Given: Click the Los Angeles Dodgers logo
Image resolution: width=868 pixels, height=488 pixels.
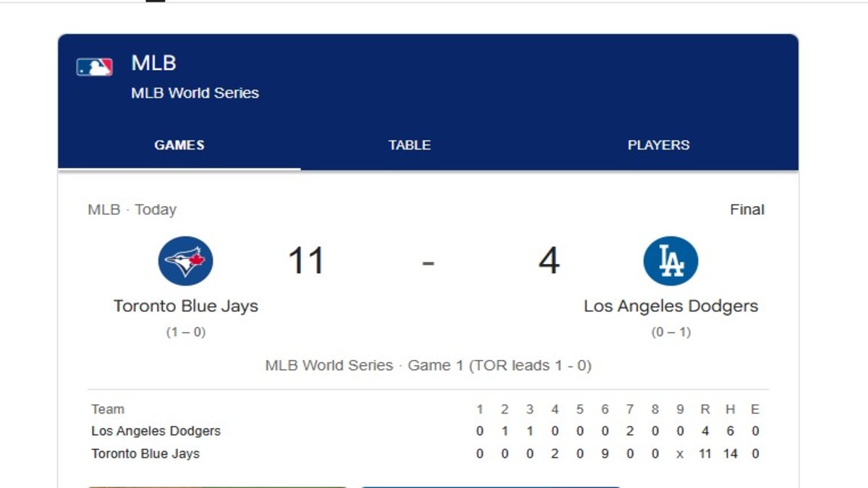Looking at the screenshot, I should (x=671, y=261).
